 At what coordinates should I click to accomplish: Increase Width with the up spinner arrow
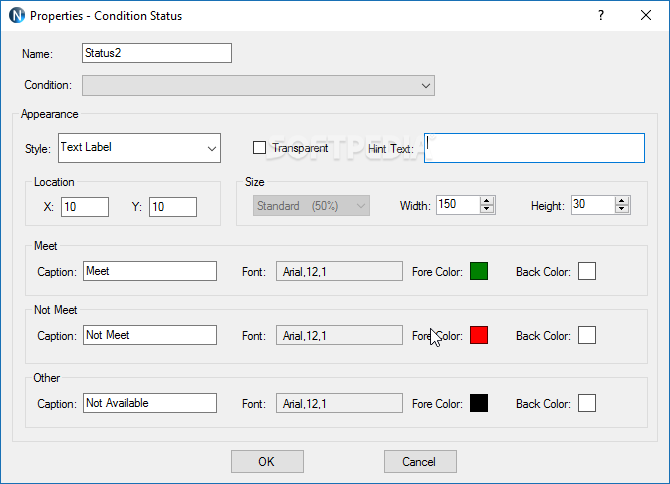coord(487,200)
